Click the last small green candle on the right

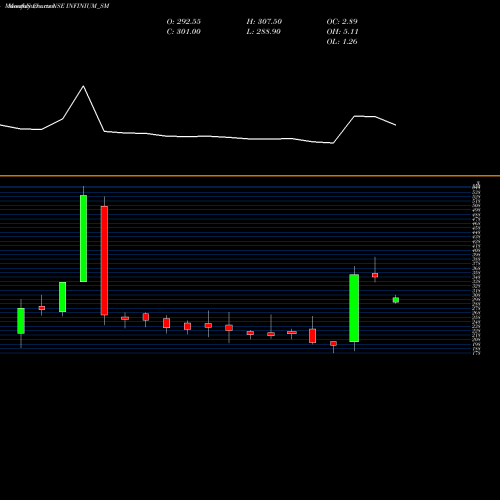tap(396, 300)
